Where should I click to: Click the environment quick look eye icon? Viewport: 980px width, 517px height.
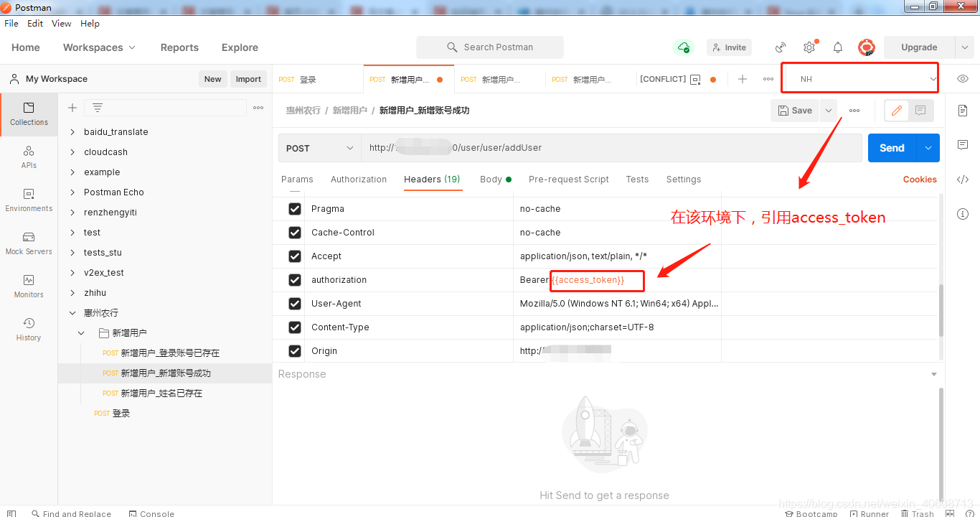click(963, 79)
